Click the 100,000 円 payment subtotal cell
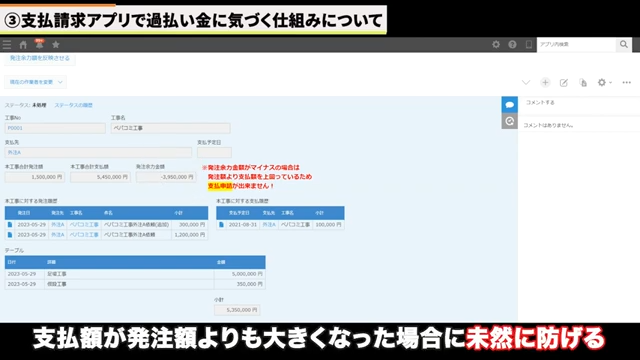 tap(328, 224)
